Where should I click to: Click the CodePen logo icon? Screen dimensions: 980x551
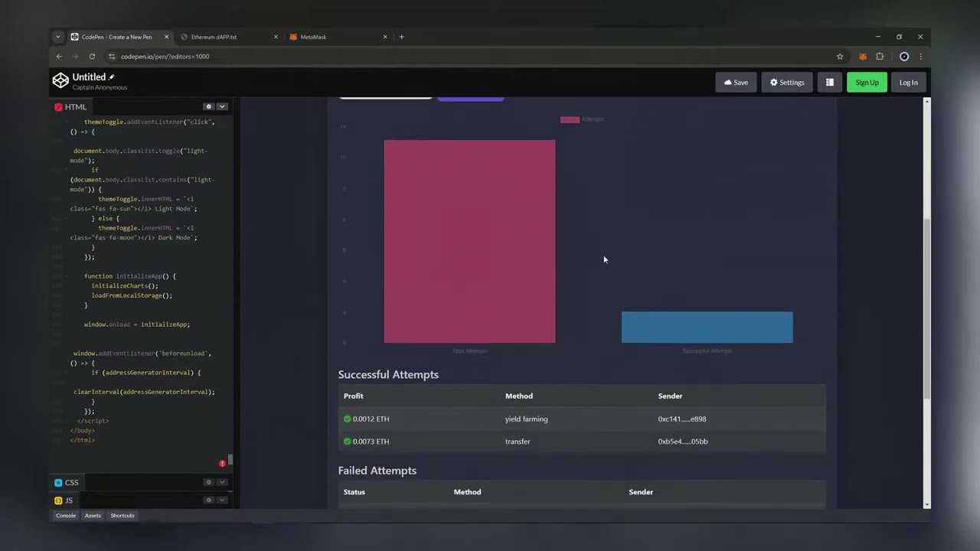(60, 80)
